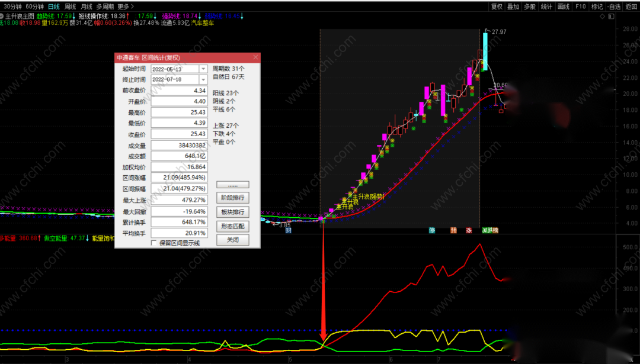
Task: Click the 叠加 toolbar button
Action: 513,7
